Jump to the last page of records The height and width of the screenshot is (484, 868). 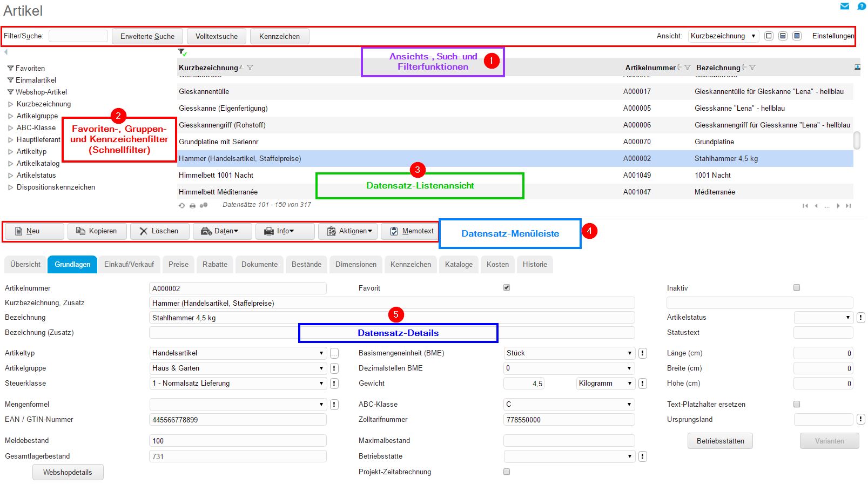pos(848,206)
